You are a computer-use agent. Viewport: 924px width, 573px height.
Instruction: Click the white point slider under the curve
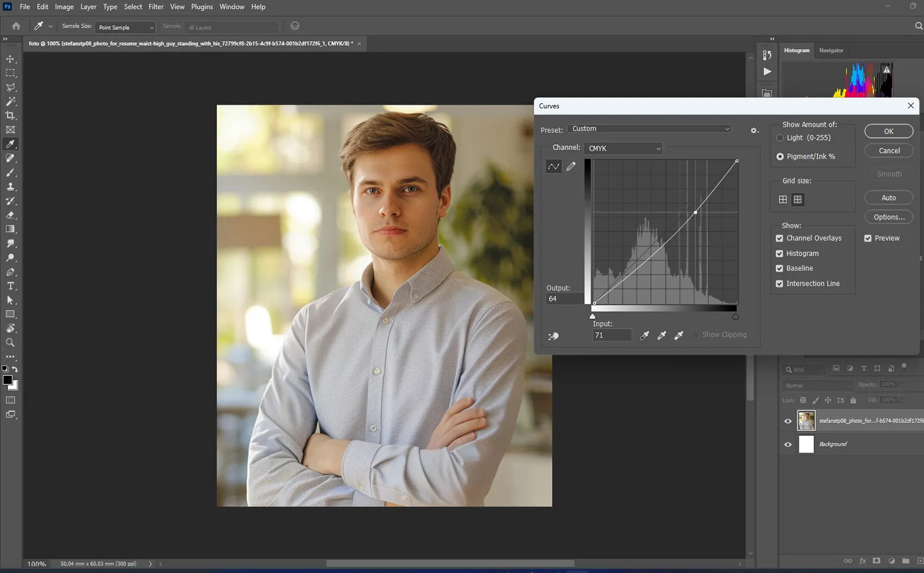pos(593,316)
